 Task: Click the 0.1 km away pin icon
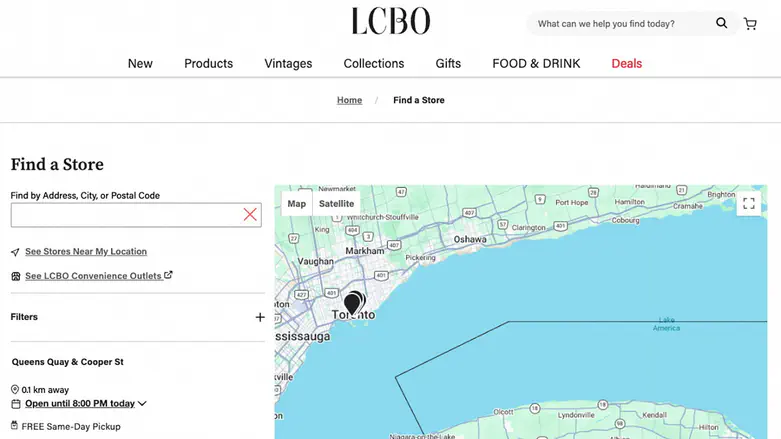click(15, 390)
